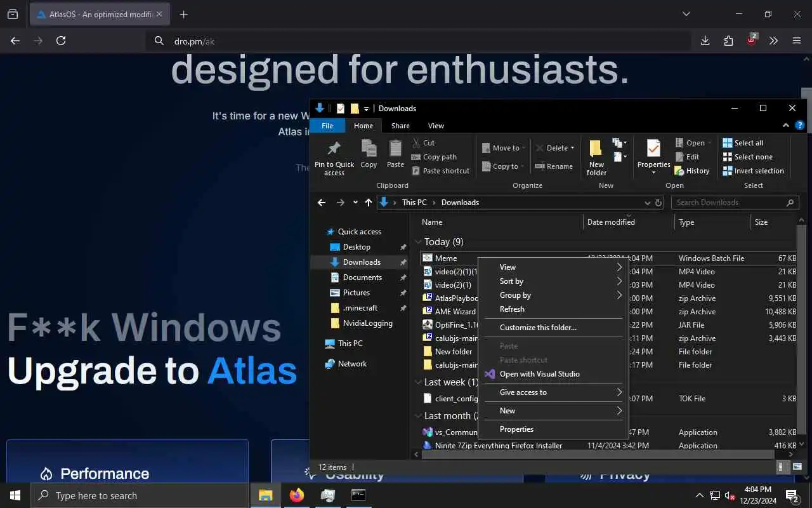Open the View context submenu
Image resolution: width=812 pixels, height=508 pixels.
553,267
